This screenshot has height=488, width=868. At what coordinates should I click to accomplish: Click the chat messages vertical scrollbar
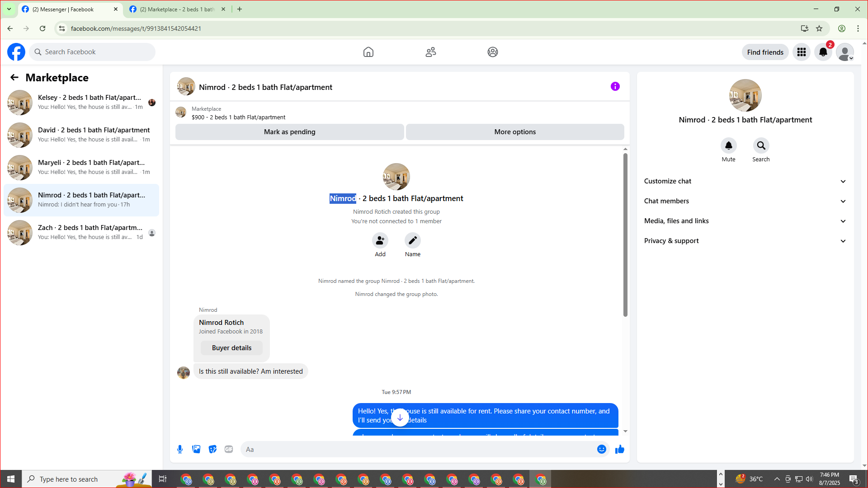(625, 235)
